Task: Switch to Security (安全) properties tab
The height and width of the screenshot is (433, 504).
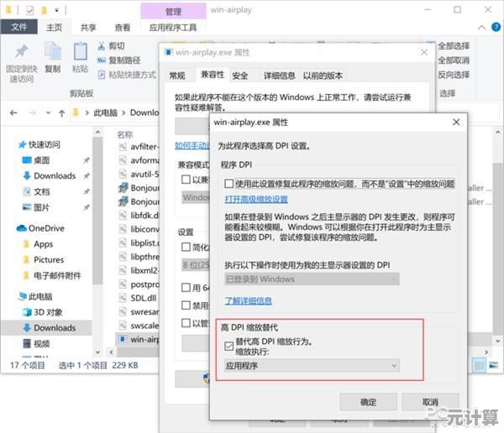Action: pos(240,76)
